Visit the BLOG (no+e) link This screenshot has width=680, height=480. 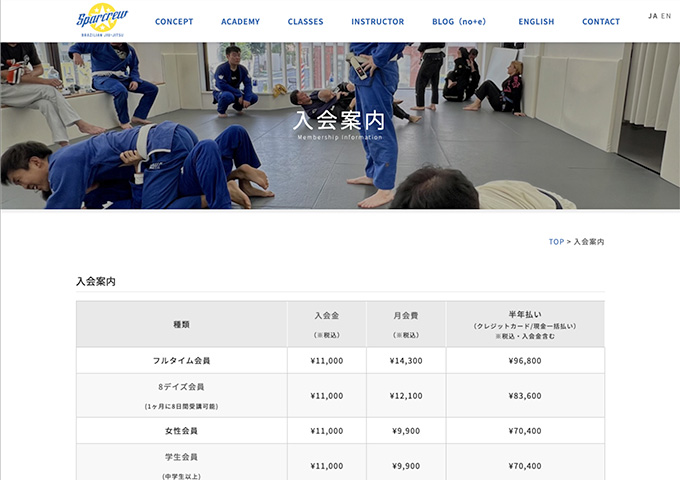click(459, 22)
